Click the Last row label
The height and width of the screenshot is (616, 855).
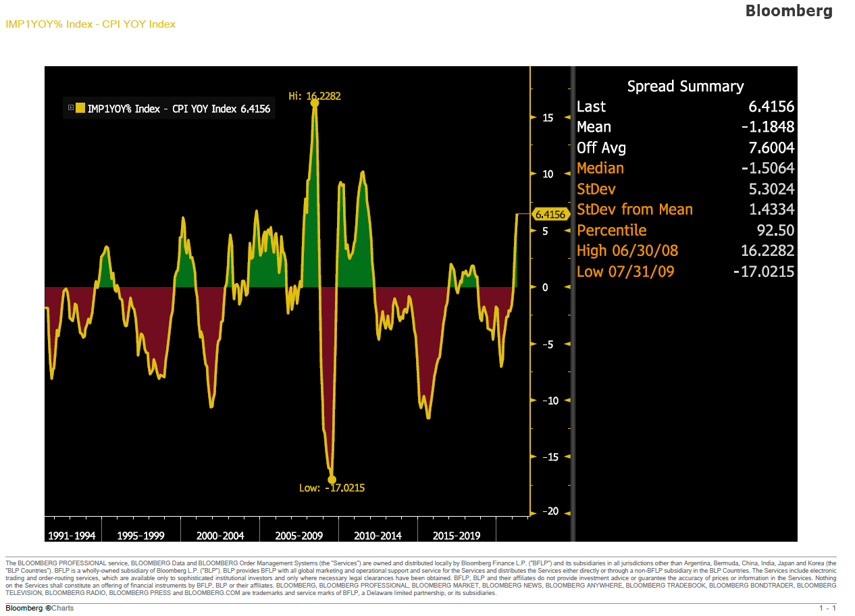click(x=592, y=107)
